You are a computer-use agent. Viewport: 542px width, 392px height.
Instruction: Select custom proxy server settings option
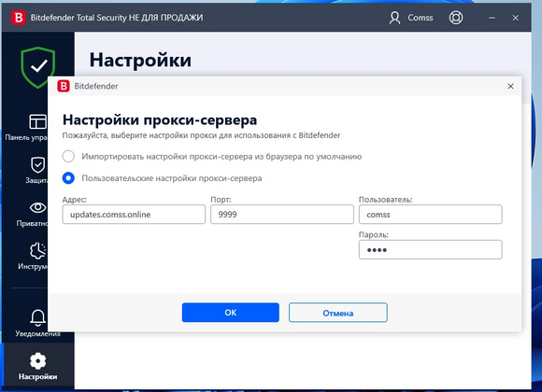coord(68,178)
